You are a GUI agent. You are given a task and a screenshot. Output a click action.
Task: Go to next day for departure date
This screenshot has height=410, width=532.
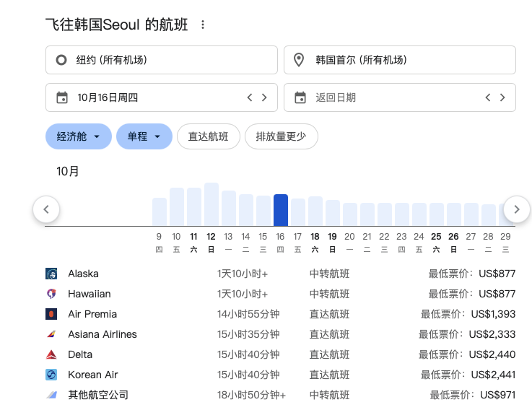tap(264, 97)
